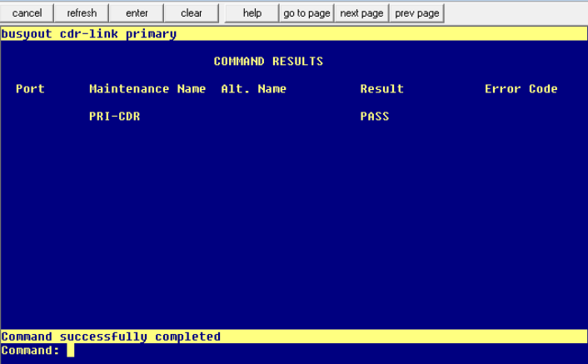588x364 pixels.
Task: Select the 'busyout cdr-link primary' command text
Action: click(88, 34)
